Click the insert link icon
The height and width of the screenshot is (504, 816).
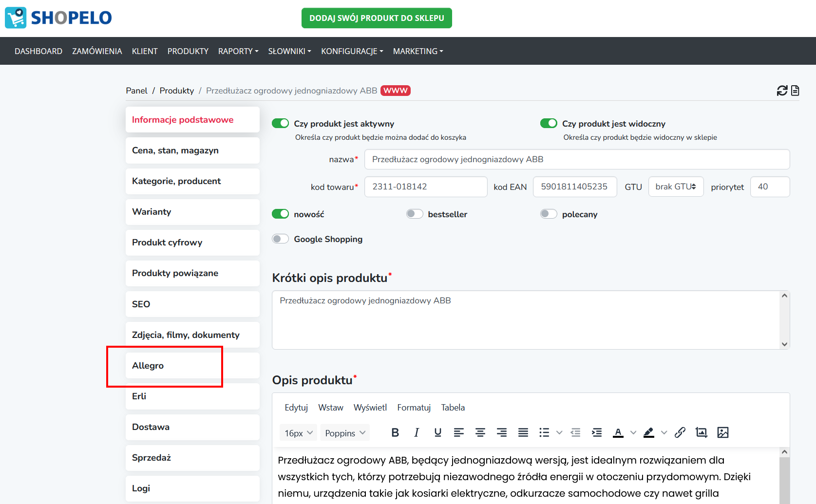pos(680,432)
